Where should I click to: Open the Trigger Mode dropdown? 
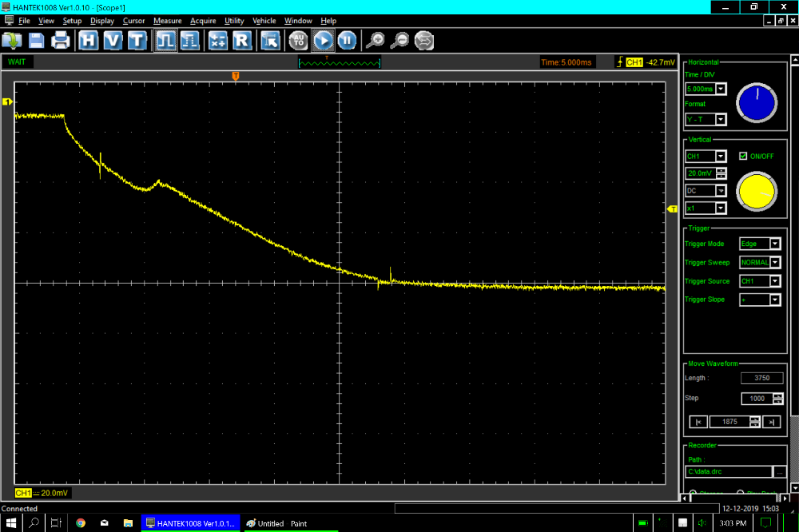(774, 244)
